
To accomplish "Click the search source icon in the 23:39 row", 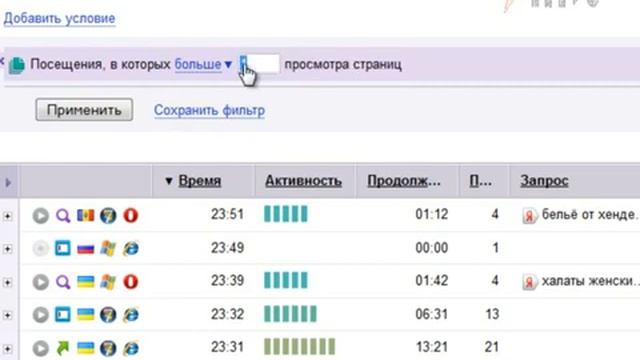I will pos(63,282).
